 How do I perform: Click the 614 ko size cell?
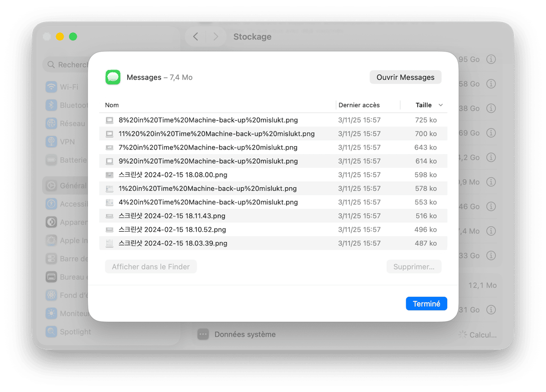click(x=426, y=161)
